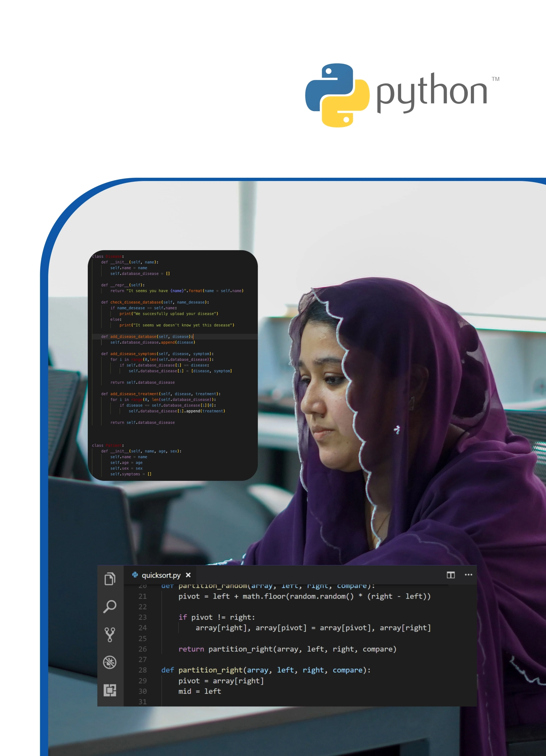Click line number 28 in the gutter
Viewport: 546px width, 756px height.
pyautogui.click(x=142, y=670)
